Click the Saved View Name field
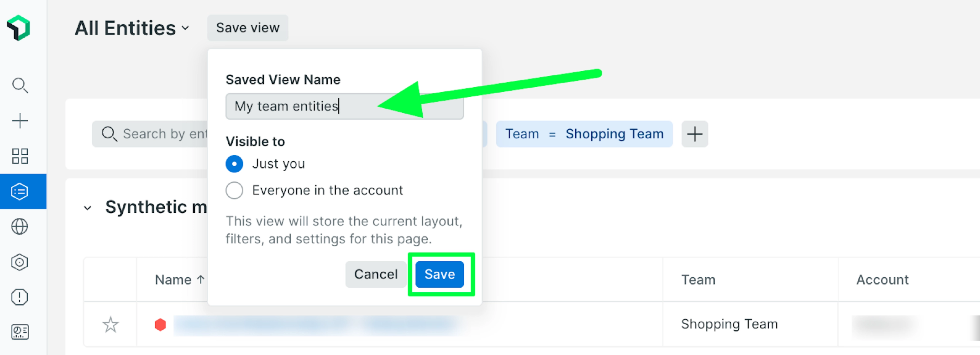Viewport: 980px width, 355px height. click(344, 106)
